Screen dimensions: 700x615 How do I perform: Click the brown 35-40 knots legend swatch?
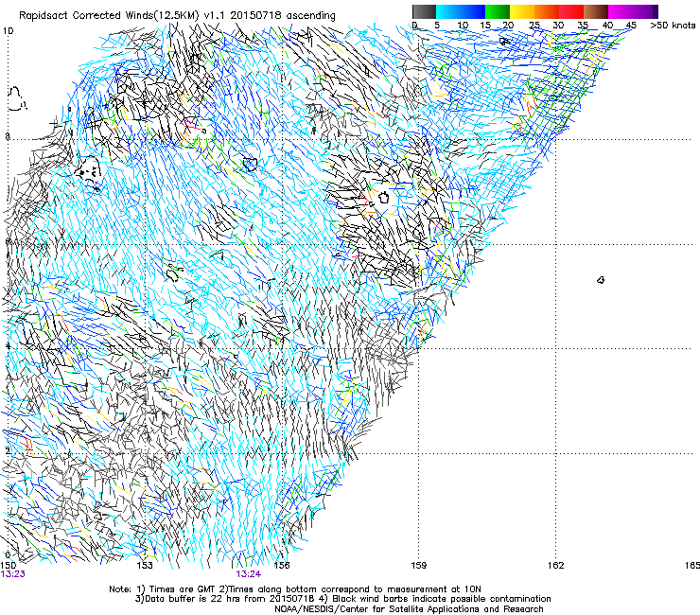596,11
